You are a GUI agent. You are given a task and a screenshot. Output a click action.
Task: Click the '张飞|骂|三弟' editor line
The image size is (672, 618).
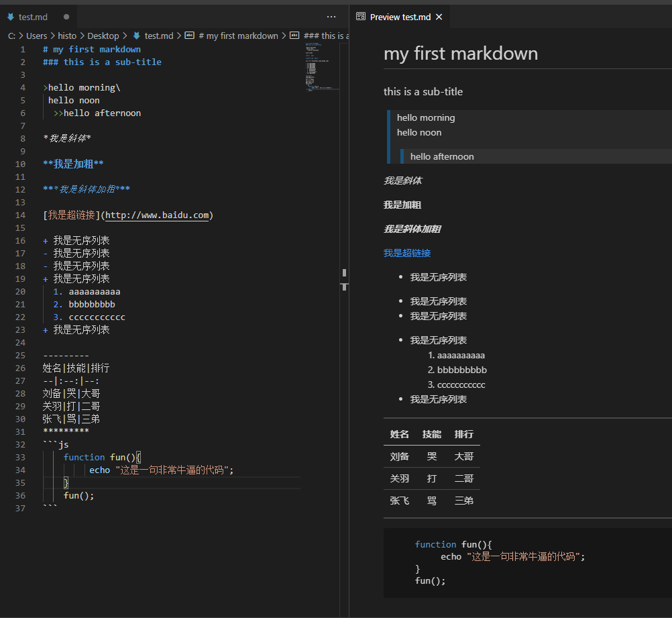[x=72, y=419]
